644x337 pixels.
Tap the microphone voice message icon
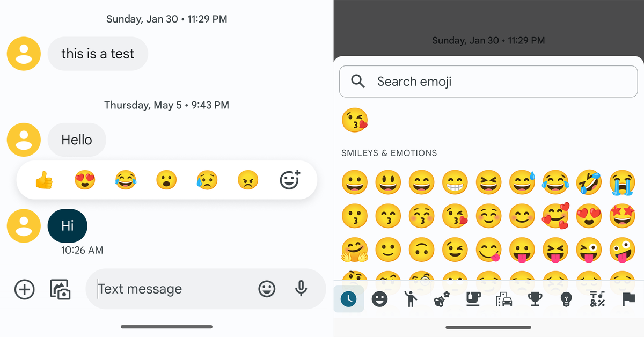point(301,289)
